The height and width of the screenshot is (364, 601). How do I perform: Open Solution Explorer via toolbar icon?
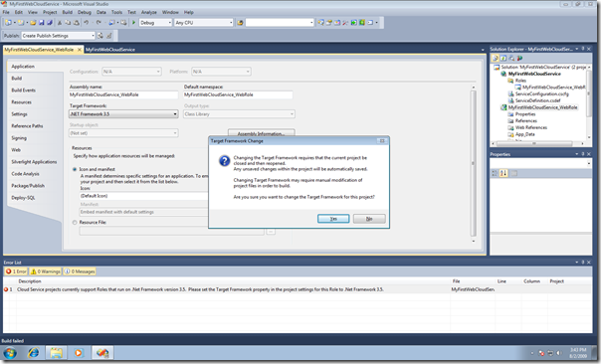pos(320,23)
